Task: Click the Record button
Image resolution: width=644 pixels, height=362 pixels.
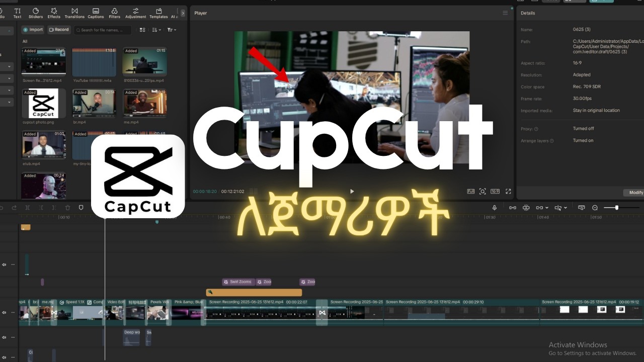Action: (59, 30)
